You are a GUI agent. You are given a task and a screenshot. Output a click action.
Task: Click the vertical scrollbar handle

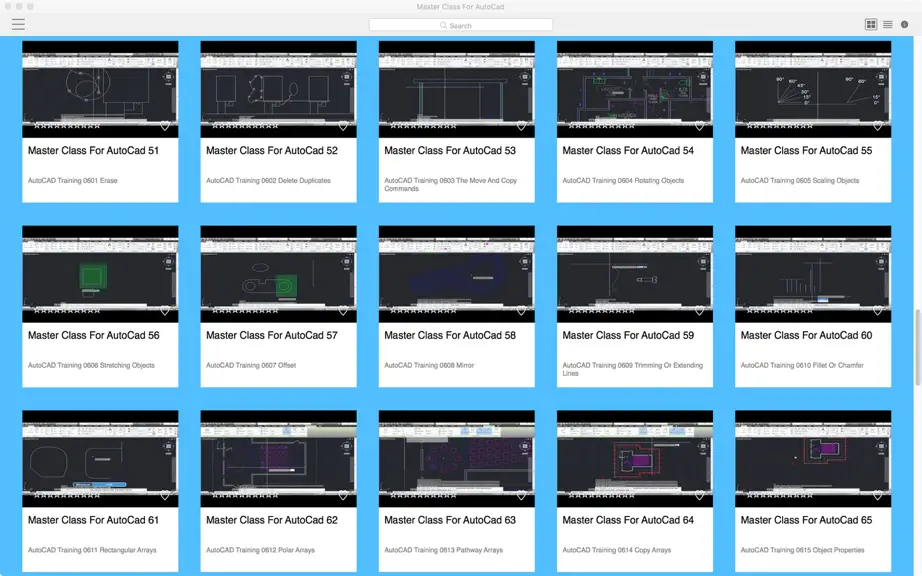click(x=917, y=346)
